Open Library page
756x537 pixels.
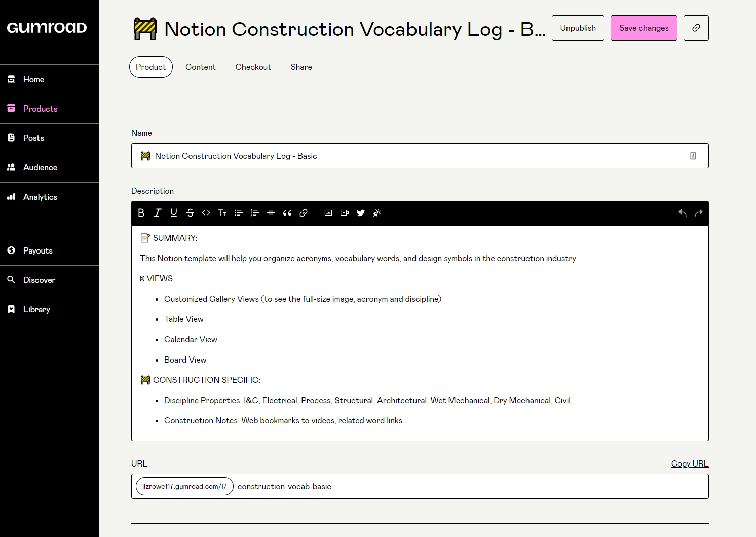pos(49,310)
